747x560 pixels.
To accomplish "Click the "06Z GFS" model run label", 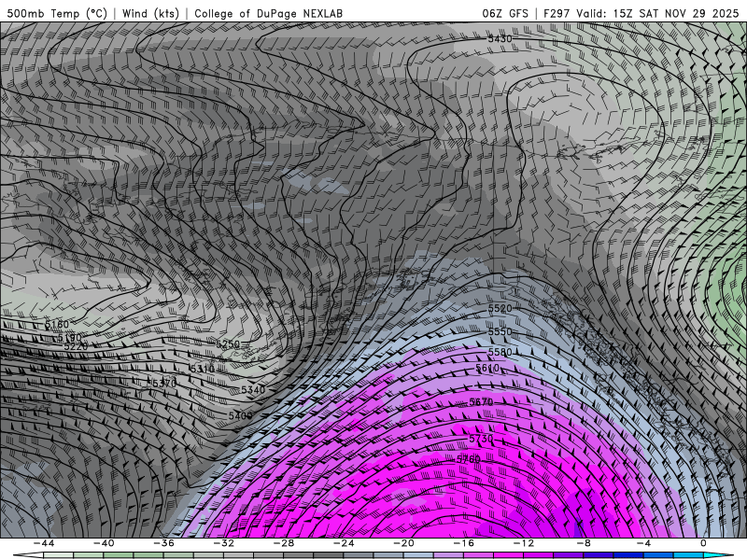I will pos(505,13).
